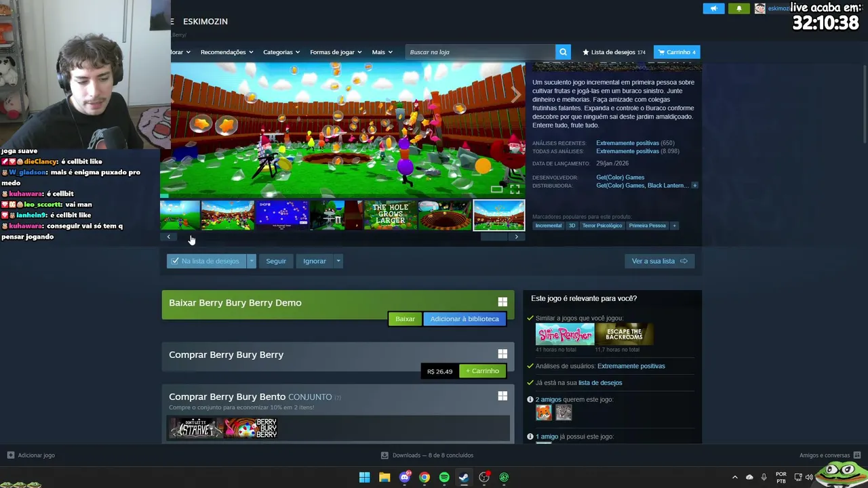Open Spotify from the taskbar
The image size is (868, 488).
coord(444,477)
